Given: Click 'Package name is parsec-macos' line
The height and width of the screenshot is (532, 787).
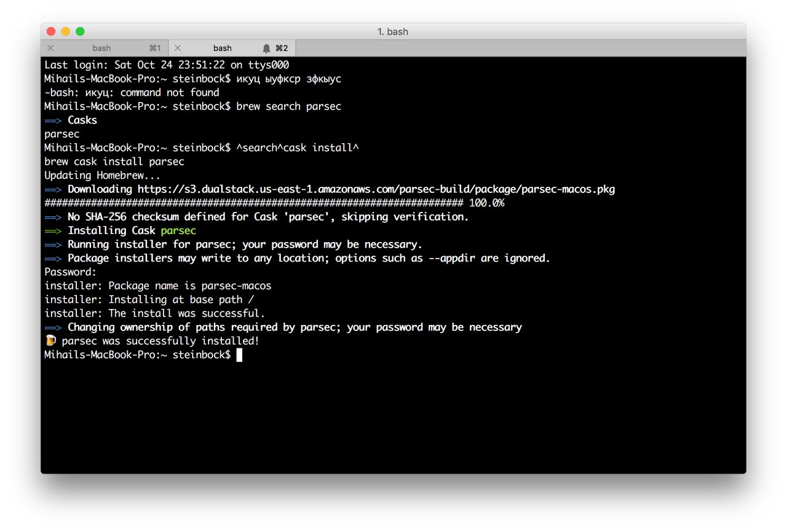Looking at the screenshot, I should click(x=158, y=286).
